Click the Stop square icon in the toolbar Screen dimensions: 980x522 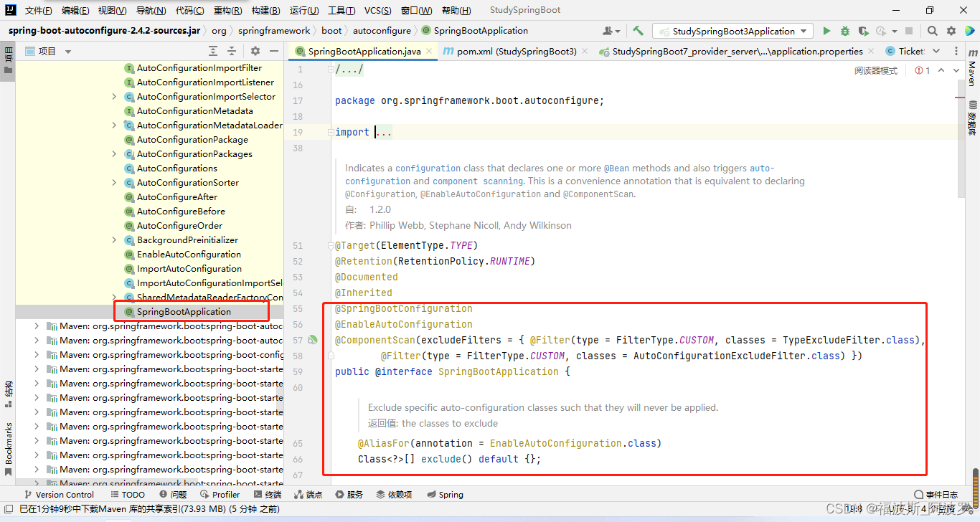coord(909,31)
